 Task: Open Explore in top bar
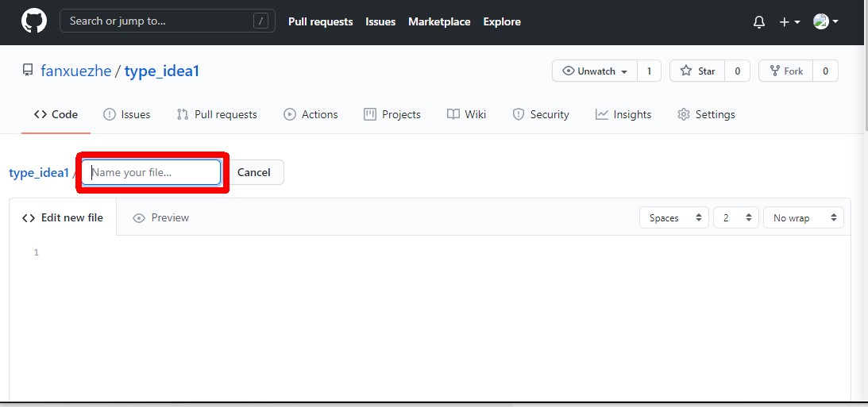click(502, 22)
